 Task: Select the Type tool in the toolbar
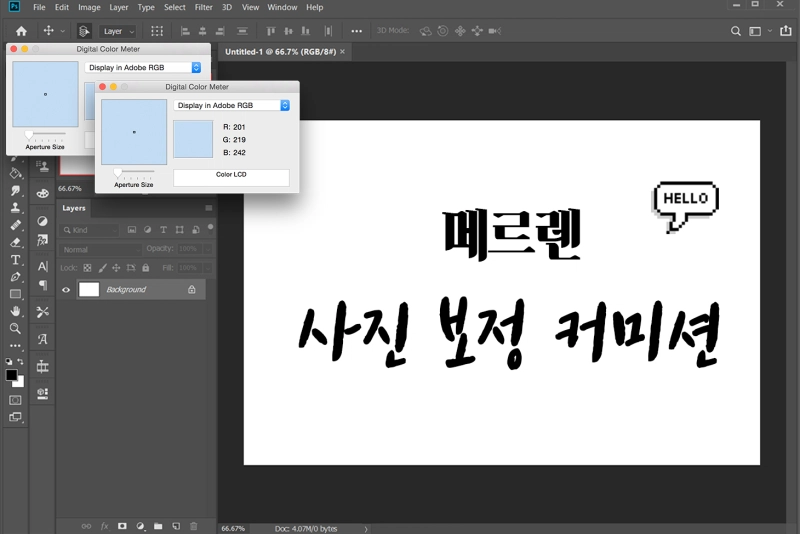click(x=15, y=260)
